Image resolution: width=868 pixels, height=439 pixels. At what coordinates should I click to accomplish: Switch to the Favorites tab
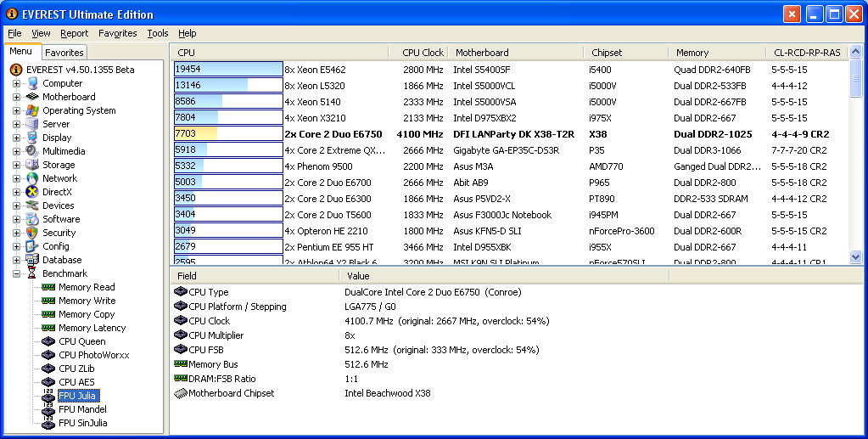(x=64, y=53)
